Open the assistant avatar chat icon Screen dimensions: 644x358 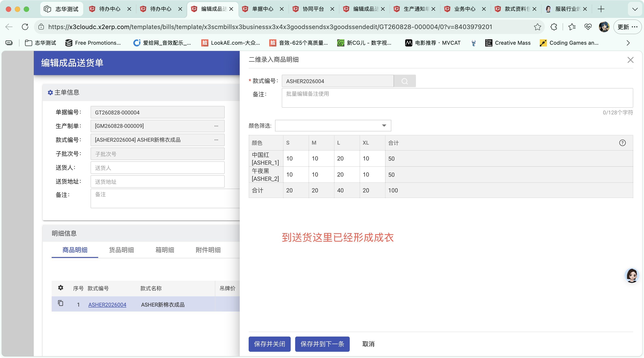(632, 276)
